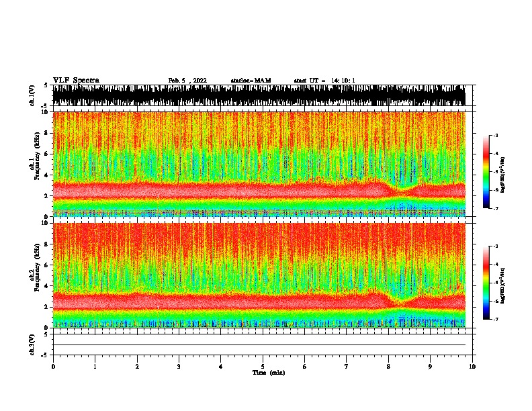Click the "8" kHz tick on ch.2 axis
The image size is (532, 411).
(47, 244)
